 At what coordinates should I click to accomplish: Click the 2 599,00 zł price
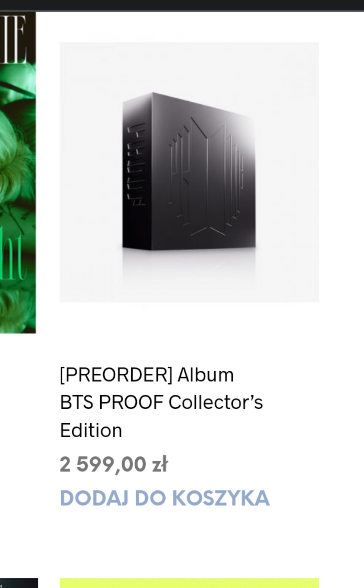click(114, 464)
